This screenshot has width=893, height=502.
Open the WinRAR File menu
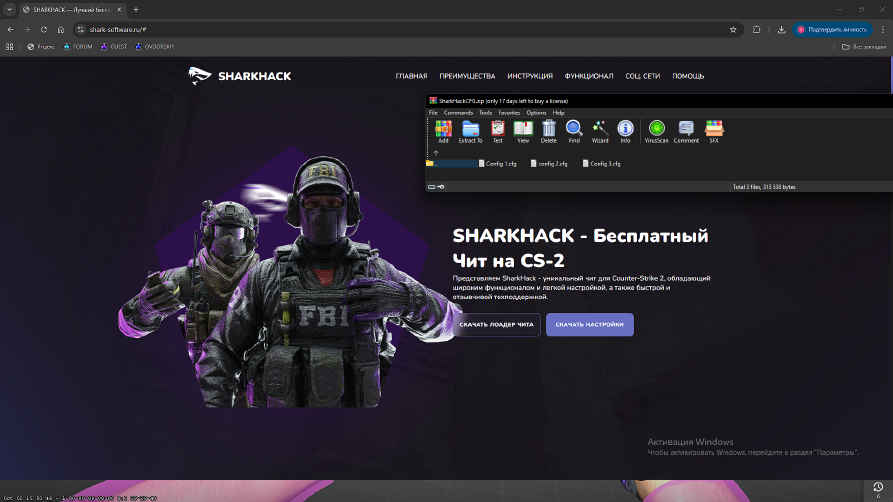433,113
